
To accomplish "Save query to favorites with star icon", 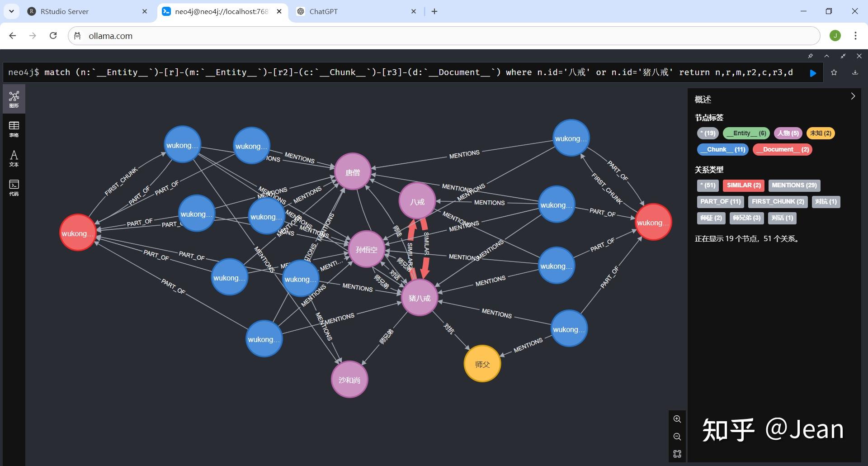I will pos(834,72).
